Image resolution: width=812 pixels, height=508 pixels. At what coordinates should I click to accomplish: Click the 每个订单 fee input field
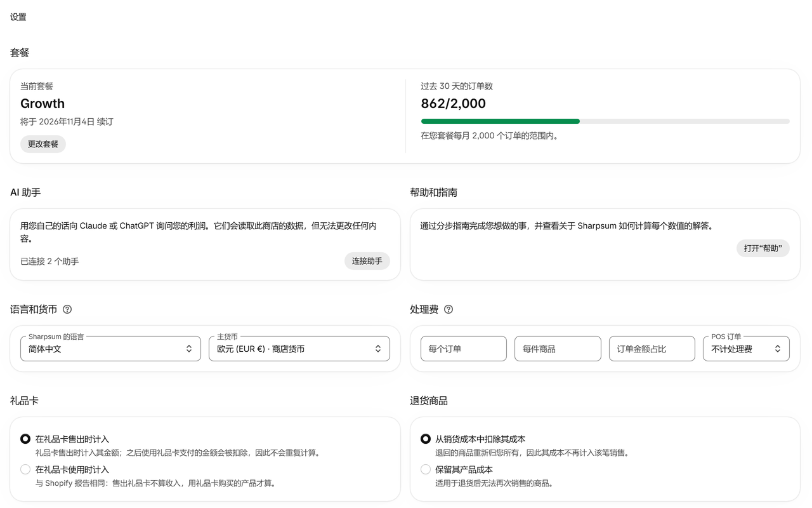[x=464, y=349]
